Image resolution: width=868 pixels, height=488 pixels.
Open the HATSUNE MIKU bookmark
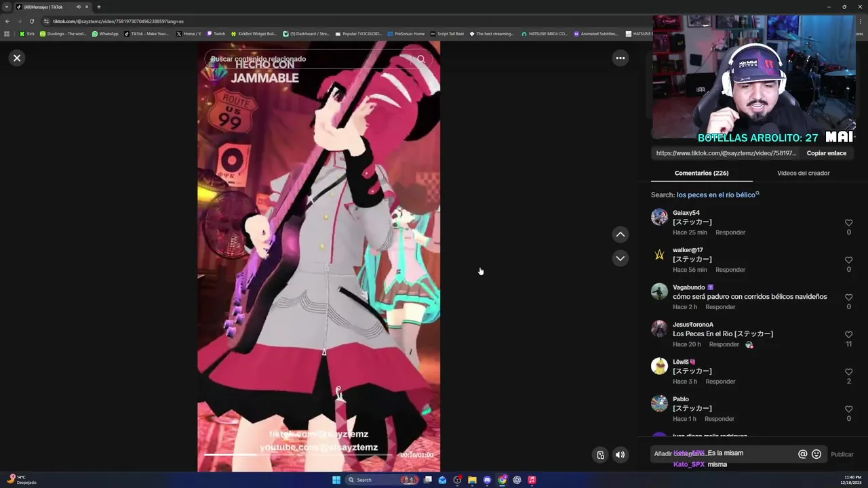point(544,33)
